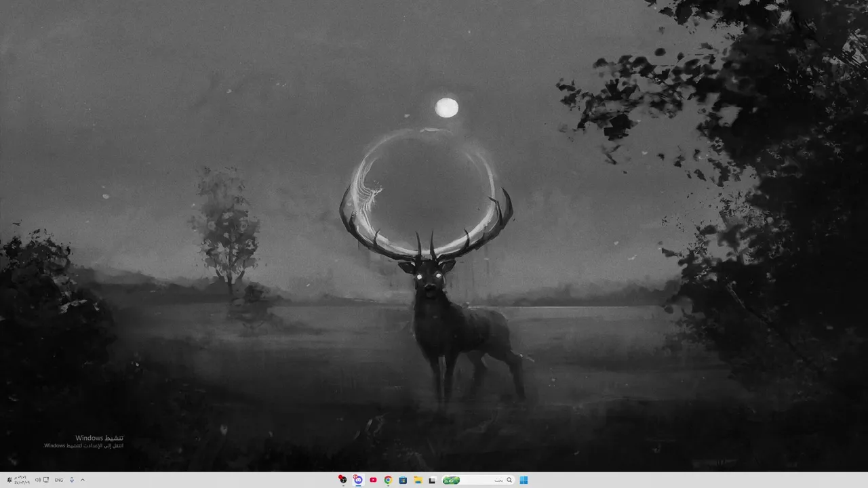Viewport: 868px width, 488px height.
Task: Open notifications bell icon
Action: pyautogui.click(x=9, y=480)
